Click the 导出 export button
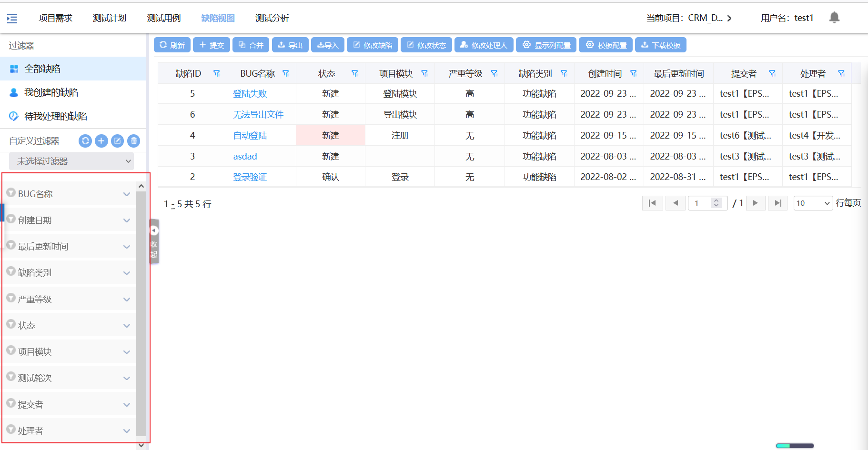The height and width of the screenshot is (450, 868). 290,45
